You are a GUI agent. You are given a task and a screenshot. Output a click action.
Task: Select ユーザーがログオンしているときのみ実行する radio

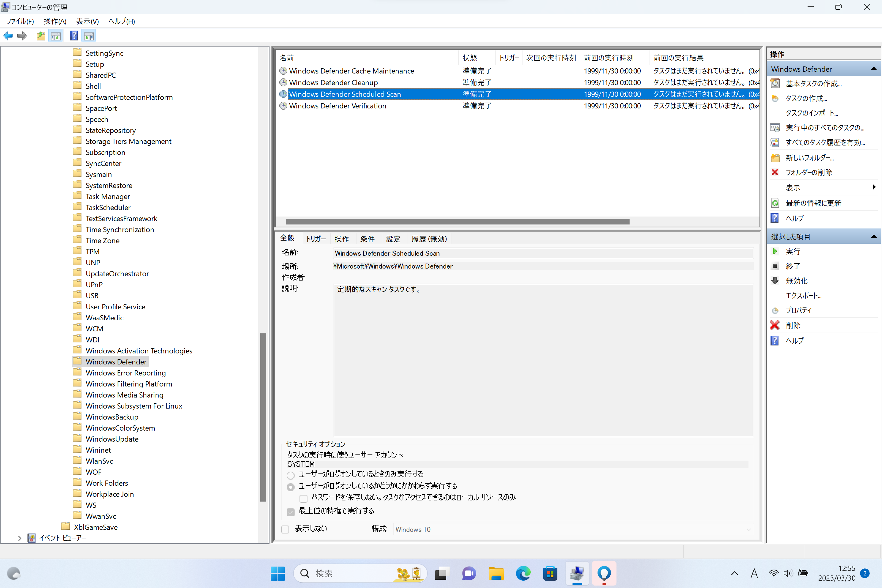coord(291,476)
